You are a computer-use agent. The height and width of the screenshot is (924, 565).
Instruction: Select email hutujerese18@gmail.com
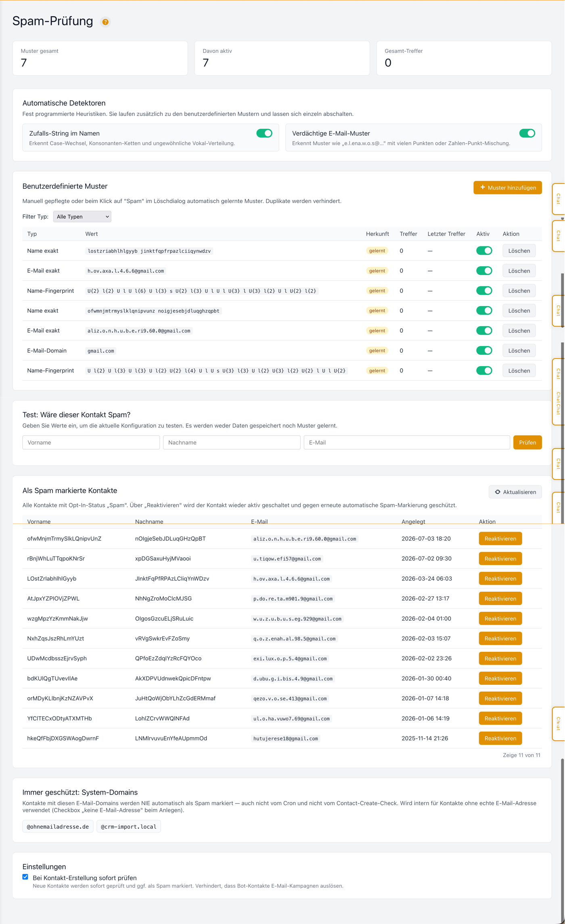tap(285, 738)
